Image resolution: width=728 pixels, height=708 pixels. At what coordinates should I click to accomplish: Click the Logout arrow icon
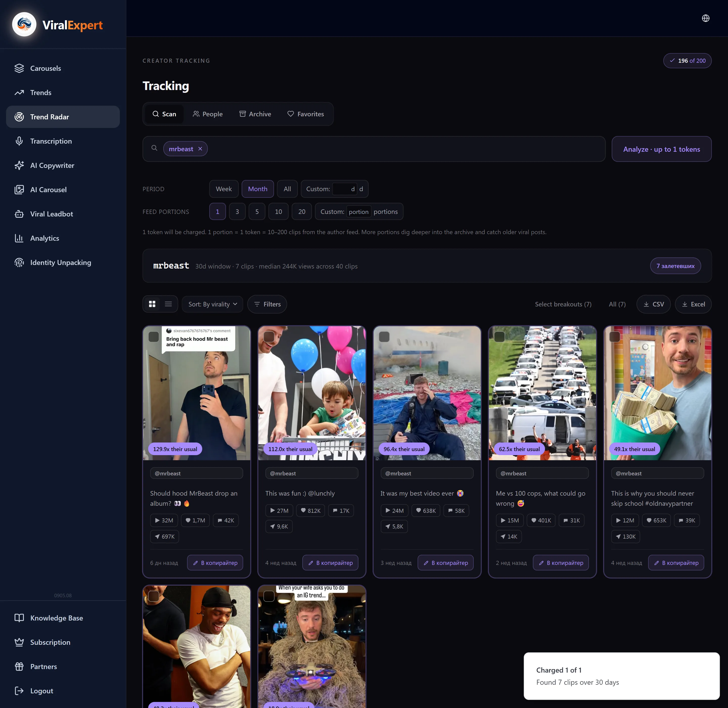pos(19,691)
